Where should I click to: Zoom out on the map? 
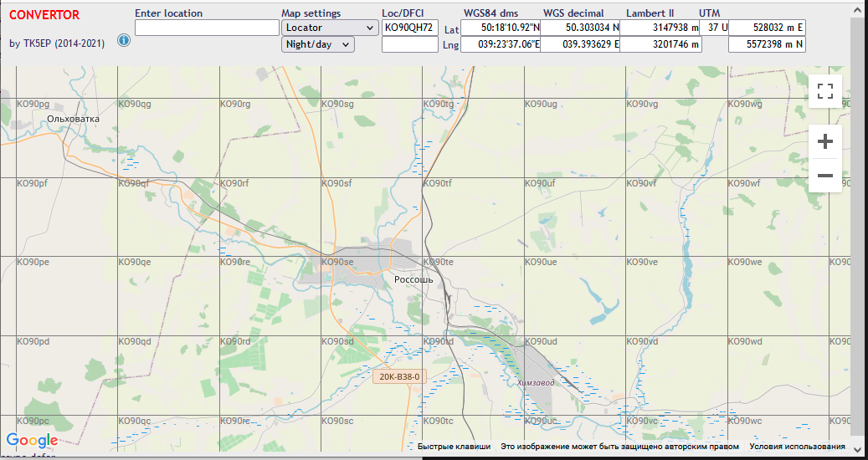pyautogui.click(x=825, y=176)
